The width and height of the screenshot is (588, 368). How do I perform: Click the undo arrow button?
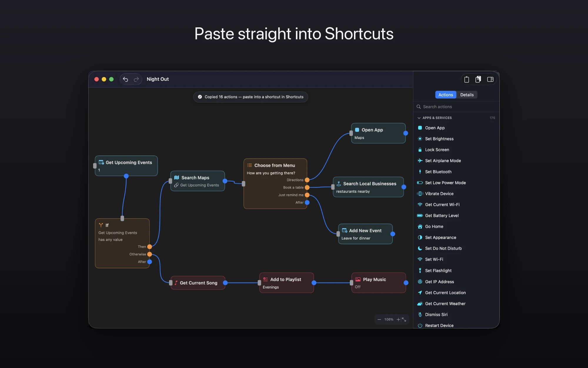click(126, 79)
